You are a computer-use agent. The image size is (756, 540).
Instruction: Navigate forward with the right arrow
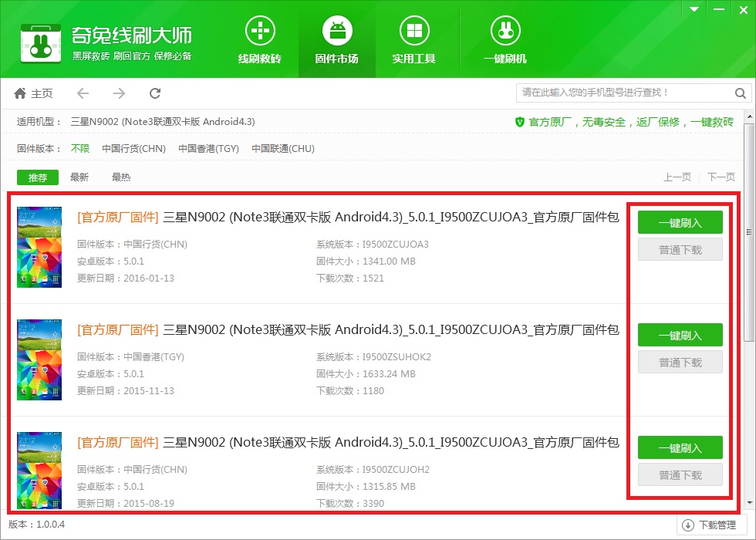pyautogui.click(x=119, y=93)
